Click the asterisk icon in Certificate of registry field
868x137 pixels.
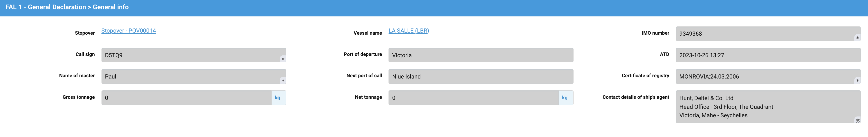857,81
